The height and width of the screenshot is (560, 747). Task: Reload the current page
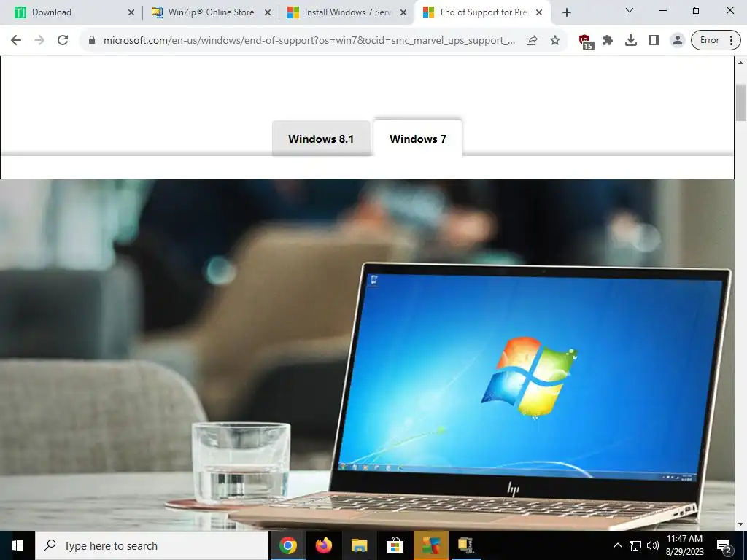click(x=63, y=41)
